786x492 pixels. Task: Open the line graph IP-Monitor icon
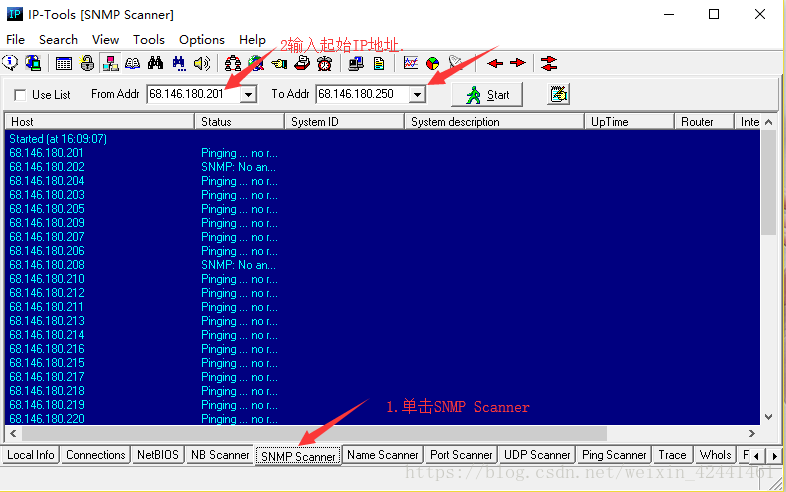(411, 63)
